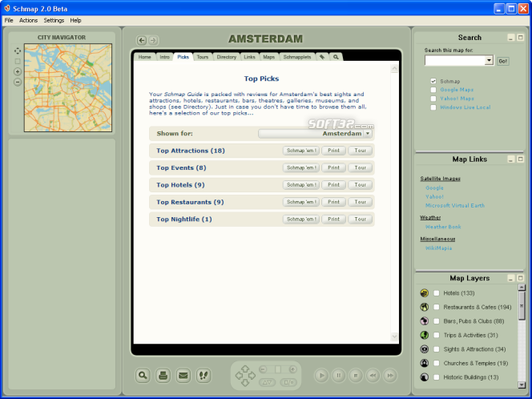Viewport: 532px width, 399px height.
Task: Click the square icon in City Navigator
Action: 18,62
